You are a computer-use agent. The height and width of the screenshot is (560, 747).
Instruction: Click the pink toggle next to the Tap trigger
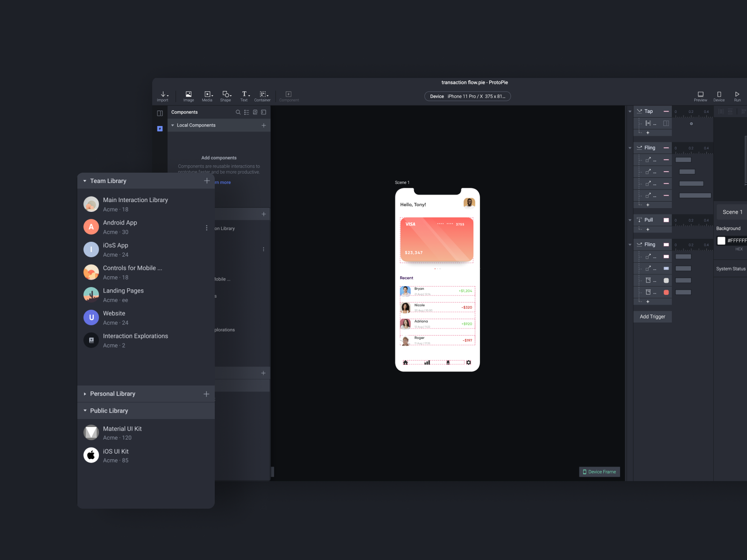click(x=666, y=111)
